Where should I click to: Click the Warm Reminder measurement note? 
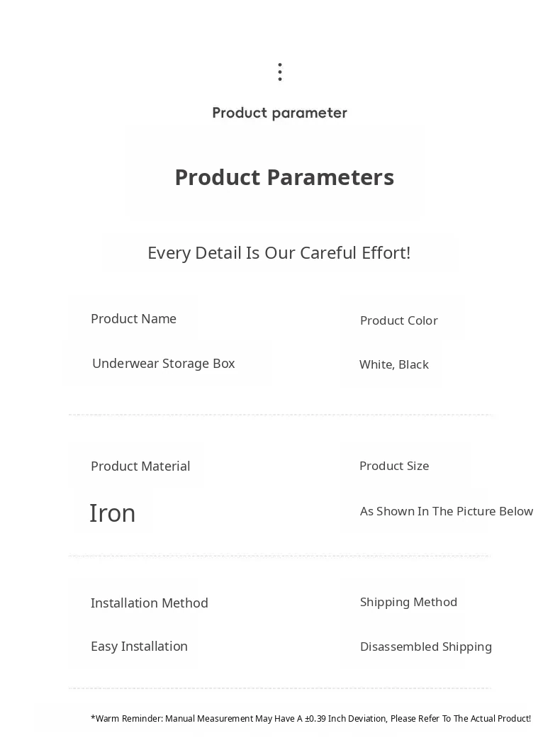[x=310, y=719]
